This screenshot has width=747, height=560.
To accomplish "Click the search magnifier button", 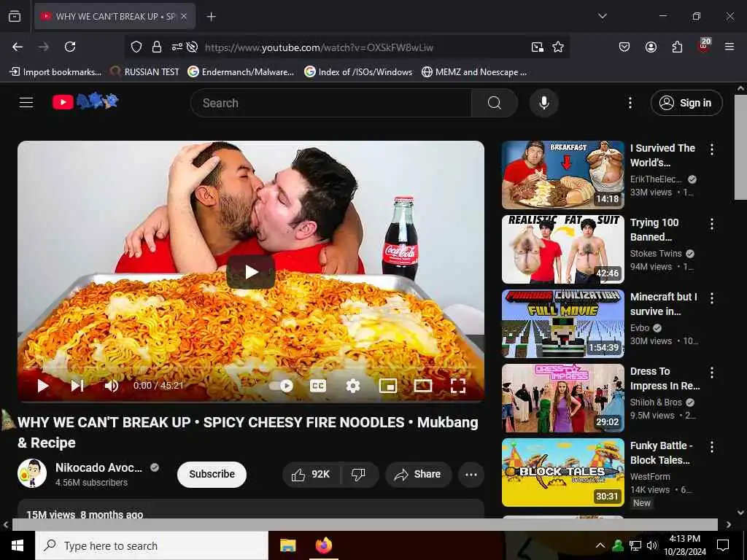I will pyautogui.click(x=494, y=103).
